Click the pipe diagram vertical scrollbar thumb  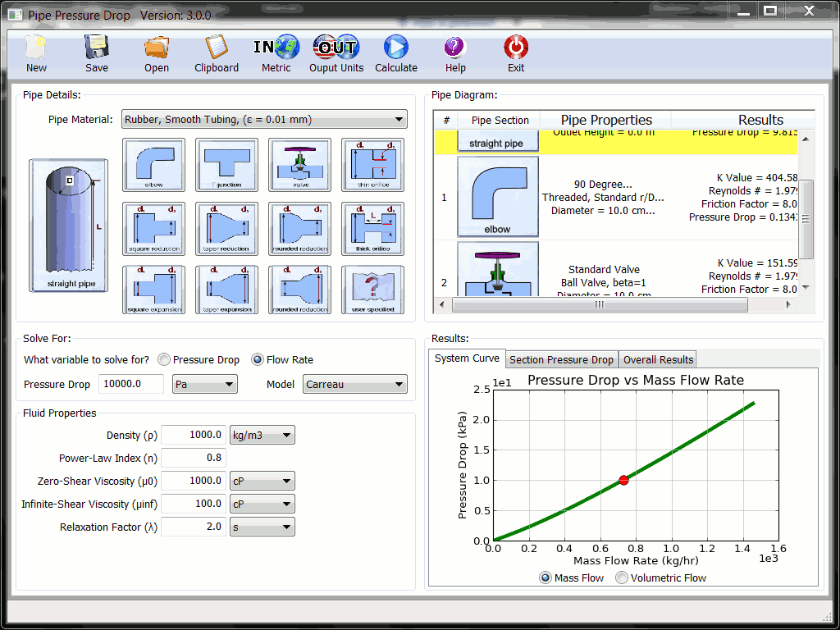(806, 219)
